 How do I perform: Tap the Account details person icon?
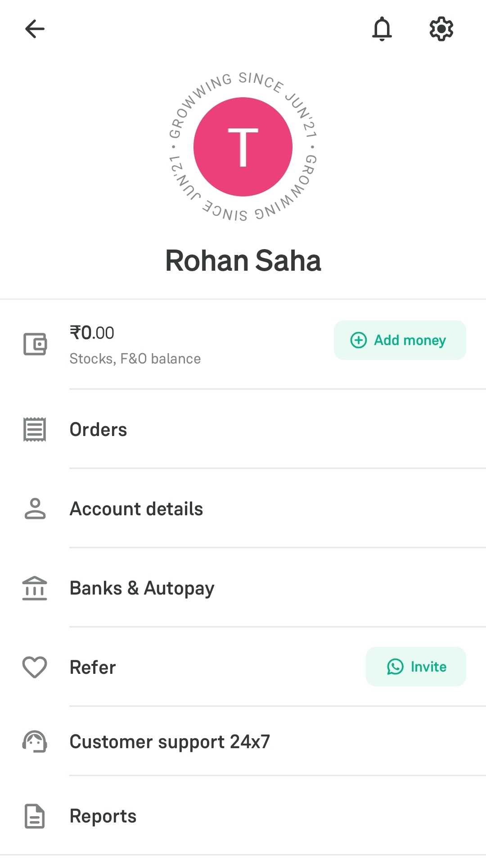[x=35, y=509]
